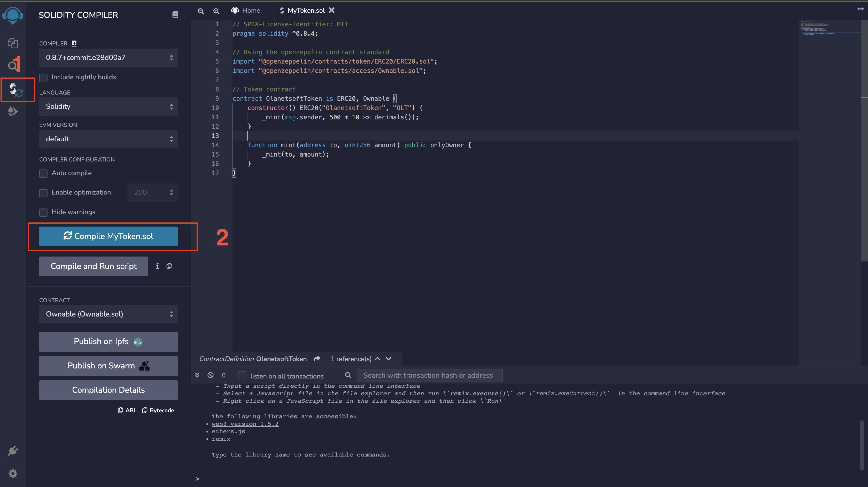Expand the CONTRACT dropdown selector

(x=108, y=314)
